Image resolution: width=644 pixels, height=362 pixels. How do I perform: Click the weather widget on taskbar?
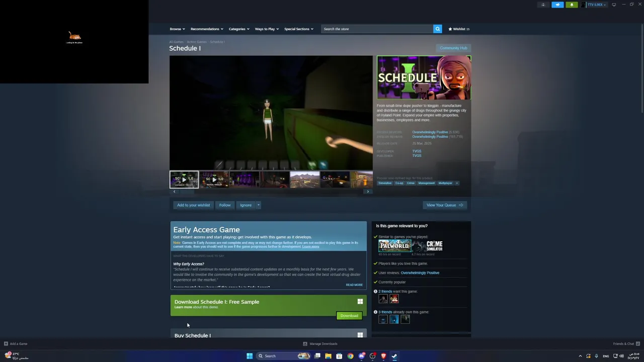point(16,356)
